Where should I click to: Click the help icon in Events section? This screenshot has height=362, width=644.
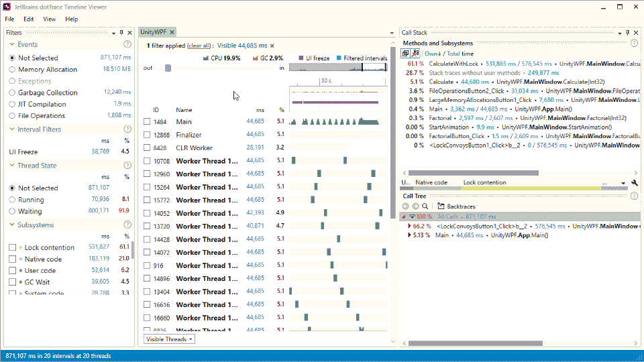pos(127,44)
